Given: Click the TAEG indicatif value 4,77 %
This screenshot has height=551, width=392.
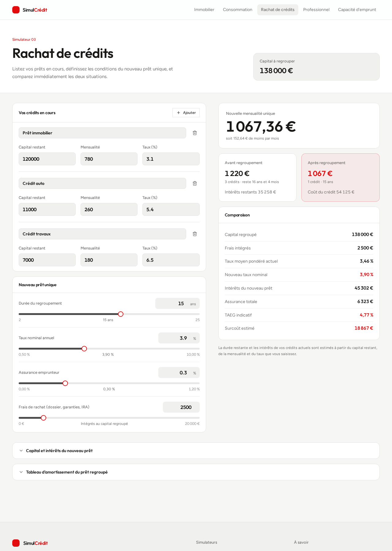Looking at the screenshot, I should pos(367,315).
